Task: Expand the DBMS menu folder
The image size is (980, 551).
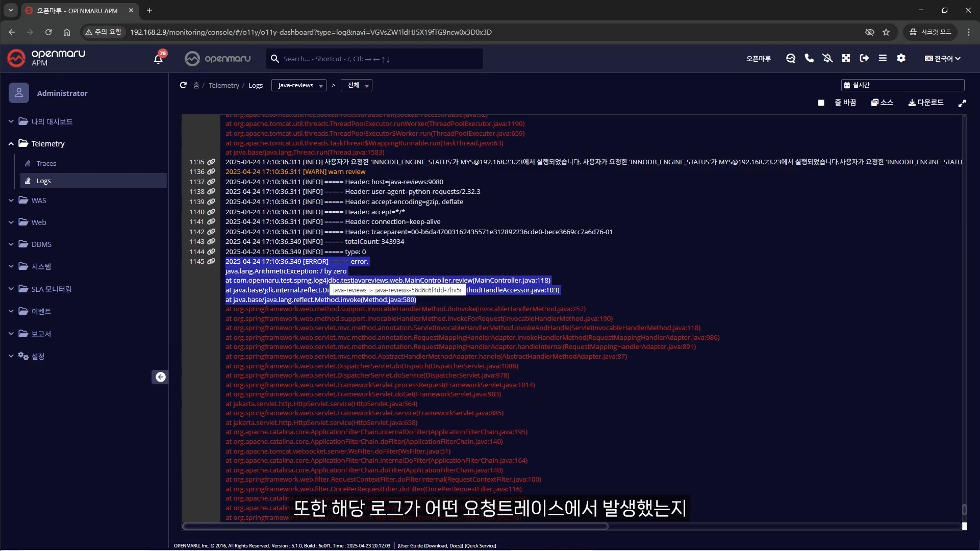Action: (x=41, y=244)
